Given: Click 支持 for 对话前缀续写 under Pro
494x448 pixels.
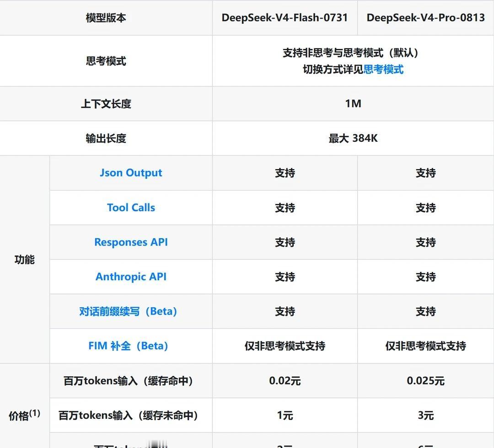Looking at the screenshot, I should tap(426, 311).
